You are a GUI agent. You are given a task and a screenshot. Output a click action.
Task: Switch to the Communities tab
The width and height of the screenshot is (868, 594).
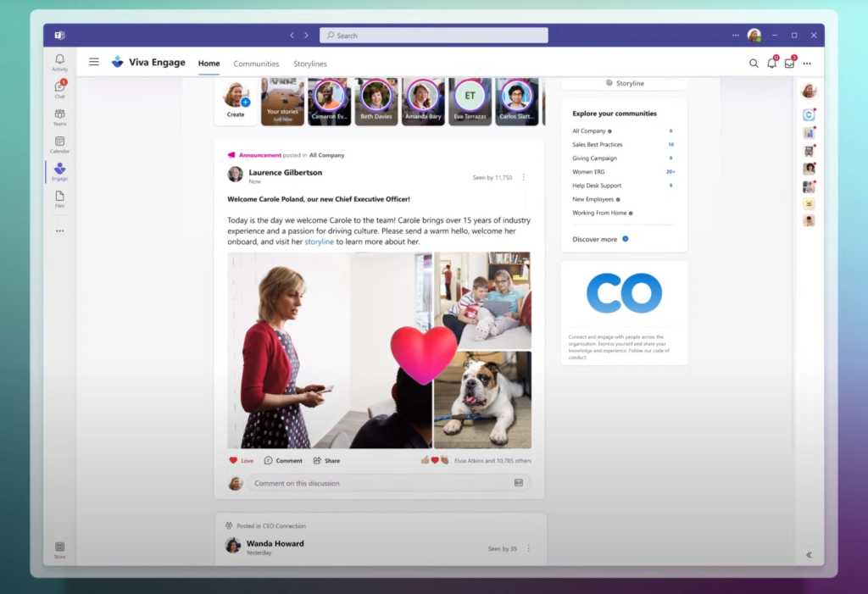point(256,64)
